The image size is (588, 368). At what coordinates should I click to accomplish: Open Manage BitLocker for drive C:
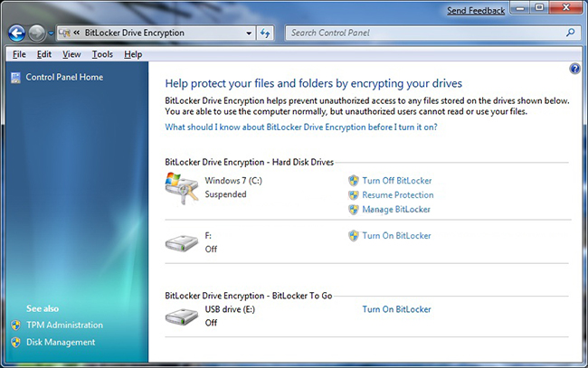[396, 210]
